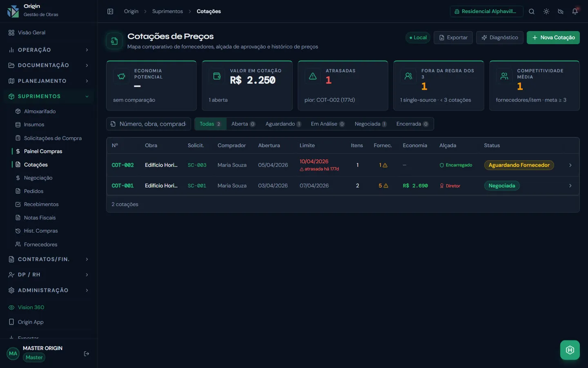Click the Nova Cotação button

pos(553,38)
